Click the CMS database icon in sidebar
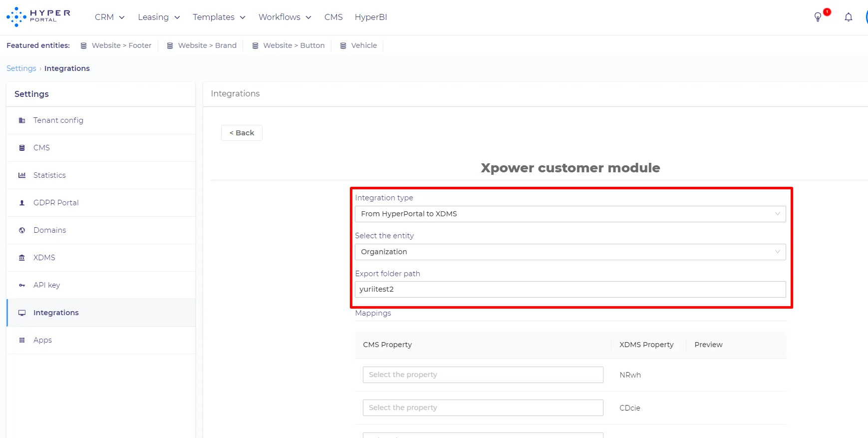Image resolution: width=868 pixels, height=438 pixels. click(x=22, y=148)
